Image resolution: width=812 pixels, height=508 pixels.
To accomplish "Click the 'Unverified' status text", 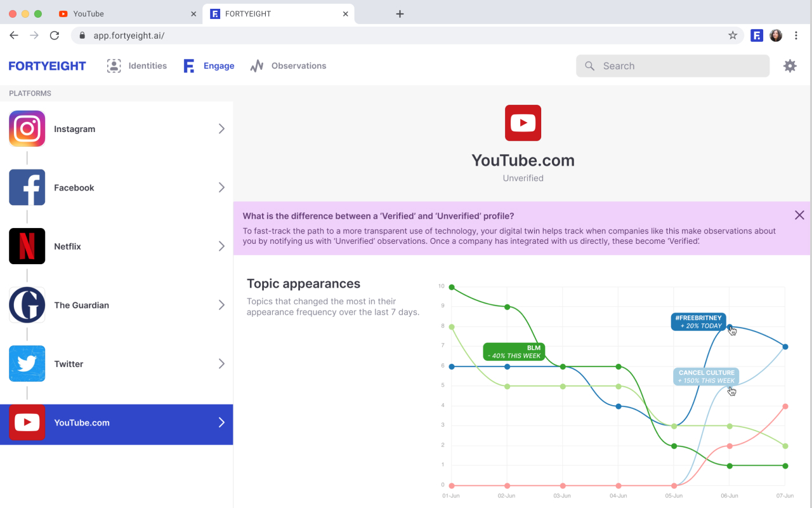I will tap(523, 178).
